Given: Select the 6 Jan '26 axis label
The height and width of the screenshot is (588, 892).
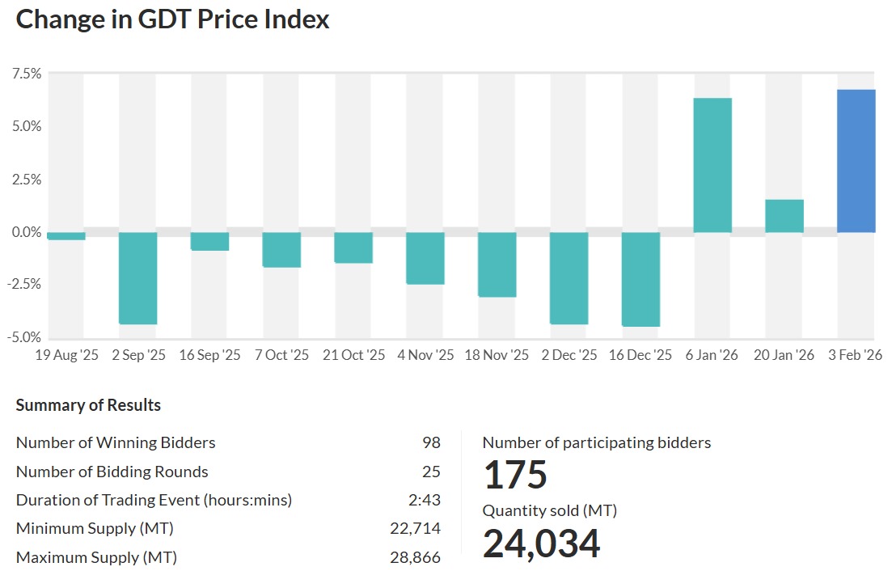Looking at the screenshot, I should [712, 355].
